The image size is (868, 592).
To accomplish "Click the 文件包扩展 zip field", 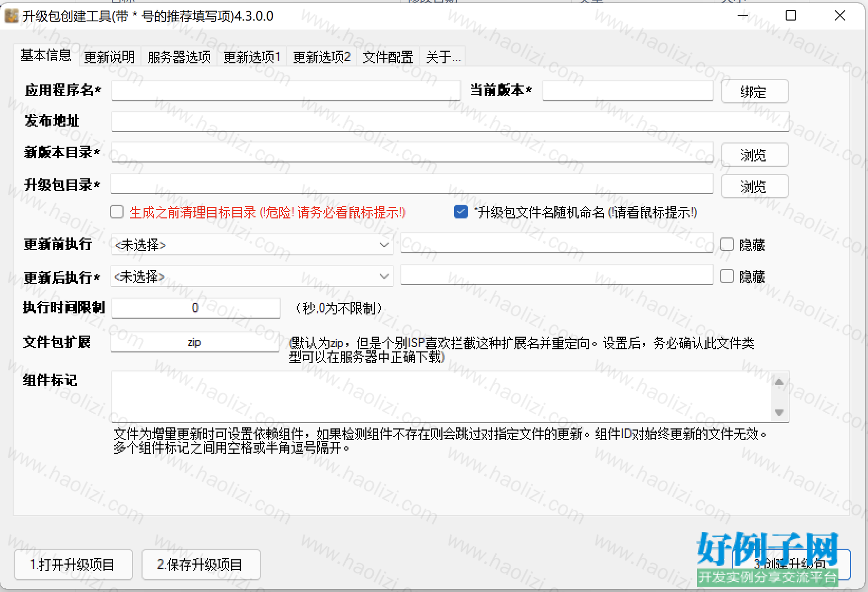I will click(x=194, y=342).
